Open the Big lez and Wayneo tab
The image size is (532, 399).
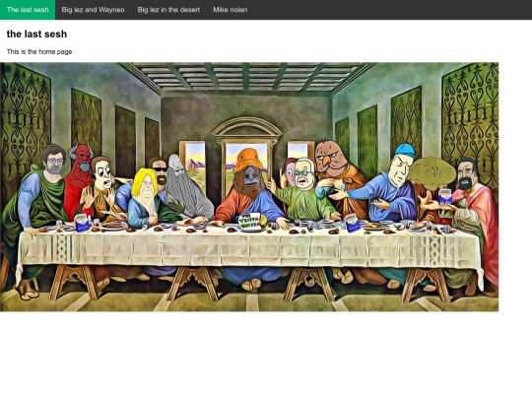93,10
